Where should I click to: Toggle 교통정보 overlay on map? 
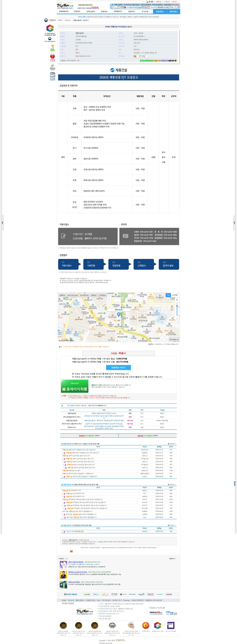62,295
